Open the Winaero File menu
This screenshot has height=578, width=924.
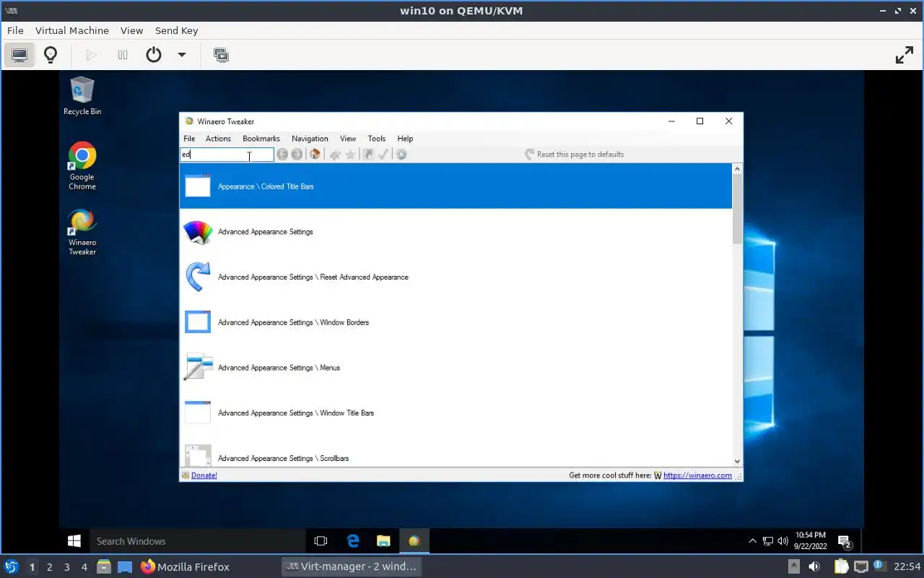189,138
